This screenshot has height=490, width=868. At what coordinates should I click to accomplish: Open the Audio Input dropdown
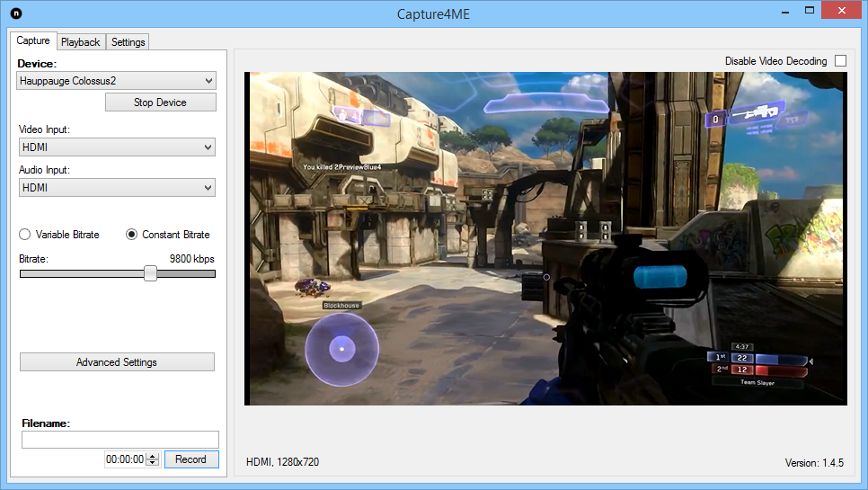(x=117, y=188)
